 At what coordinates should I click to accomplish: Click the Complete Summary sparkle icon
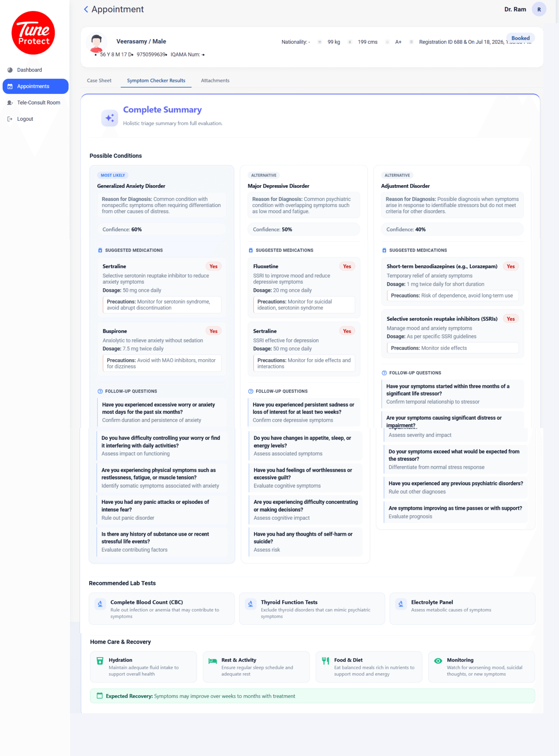click(110, 118)
